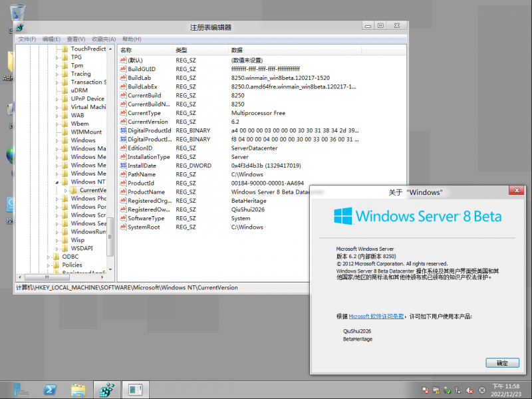
Task: Click the EditionID data ServerDatacenter
Action: [x=254, y=148]
